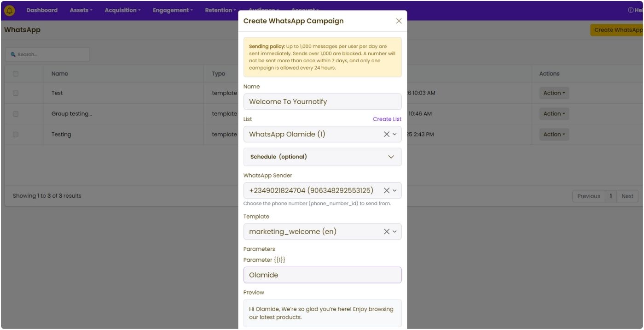Click the yellow bell logo icon
644x330 pixels.
click(9, 10)
